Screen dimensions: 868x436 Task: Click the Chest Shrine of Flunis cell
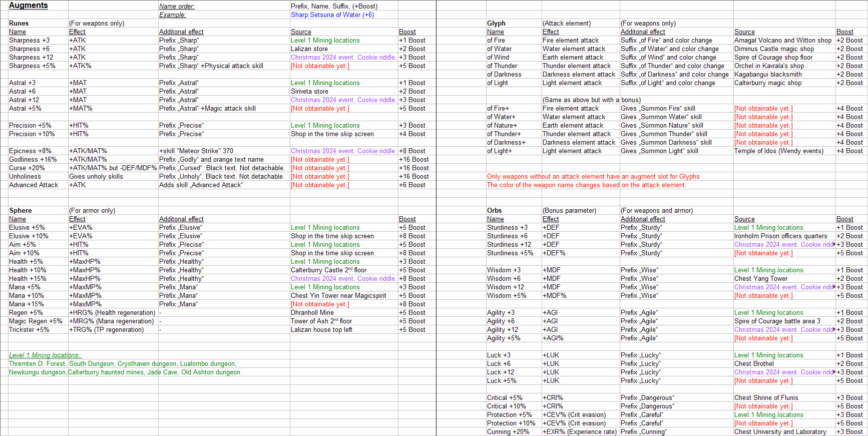[766, 398]
